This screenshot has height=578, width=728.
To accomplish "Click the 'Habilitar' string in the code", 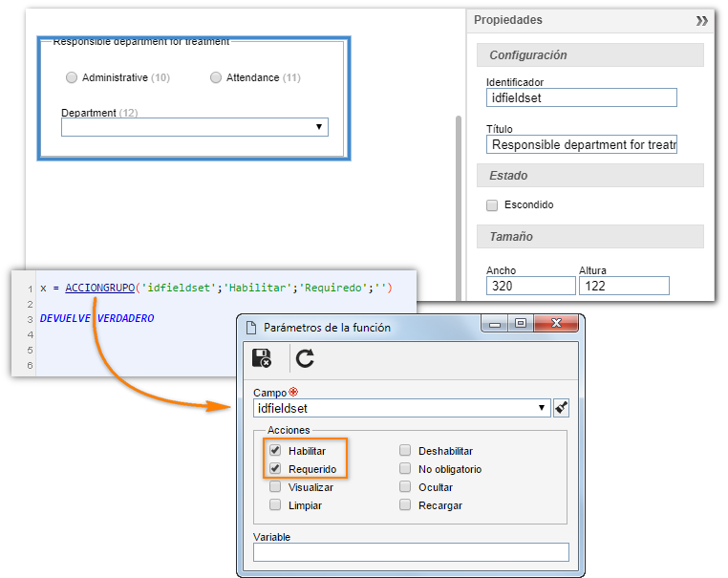I will 258,288.
